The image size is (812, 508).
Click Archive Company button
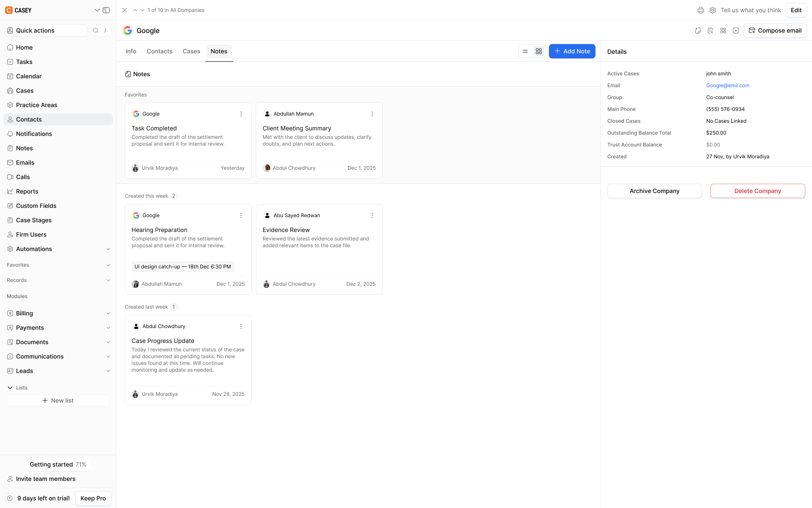coord(655,191)
